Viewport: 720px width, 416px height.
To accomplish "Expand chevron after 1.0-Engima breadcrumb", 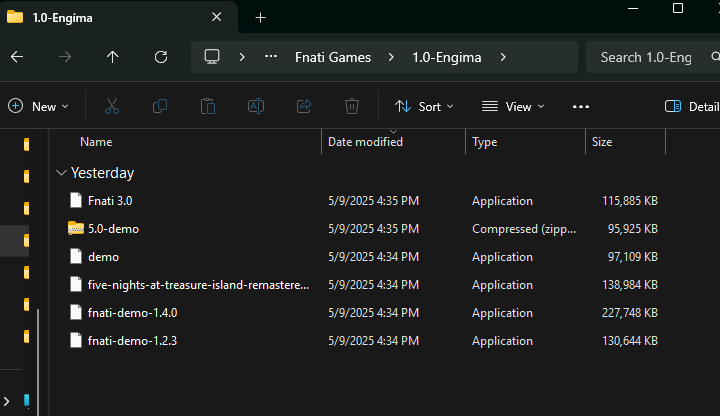I will tap(503, 57).
